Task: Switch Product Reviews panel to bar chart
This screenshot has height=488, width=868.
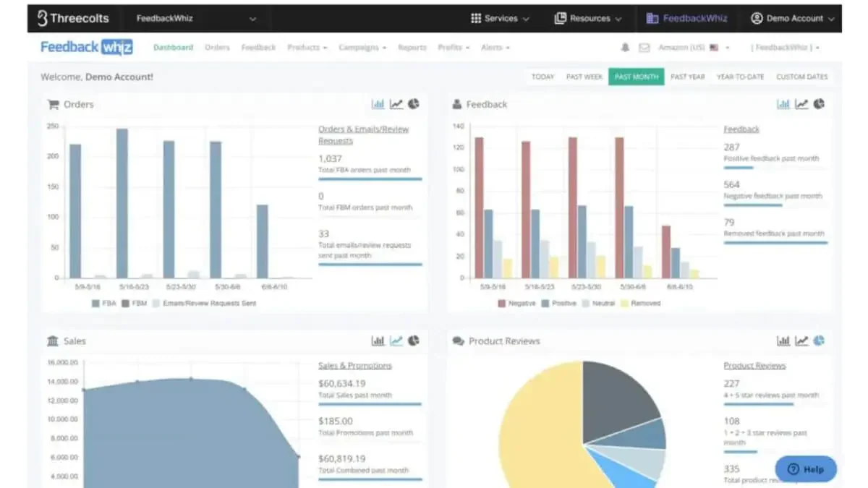Action: tap(783, 341)
